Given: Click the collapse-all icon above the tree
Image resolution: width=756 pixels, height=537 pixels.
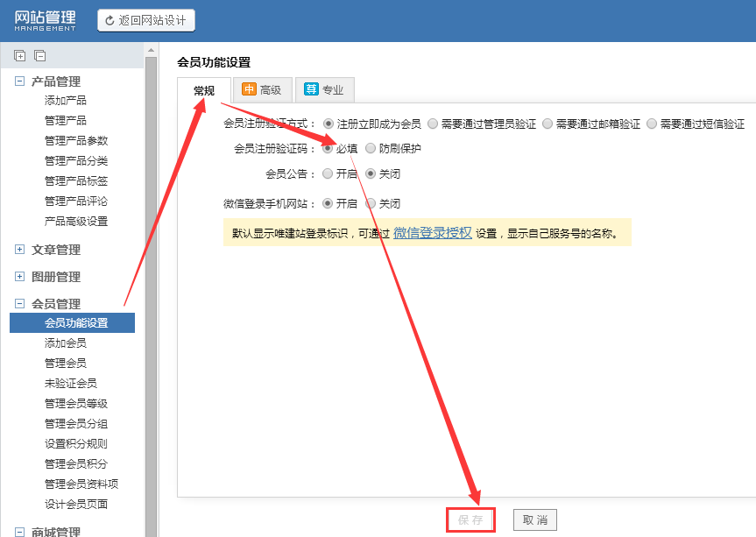Looking at the screenshot, I should click(40, 55).
